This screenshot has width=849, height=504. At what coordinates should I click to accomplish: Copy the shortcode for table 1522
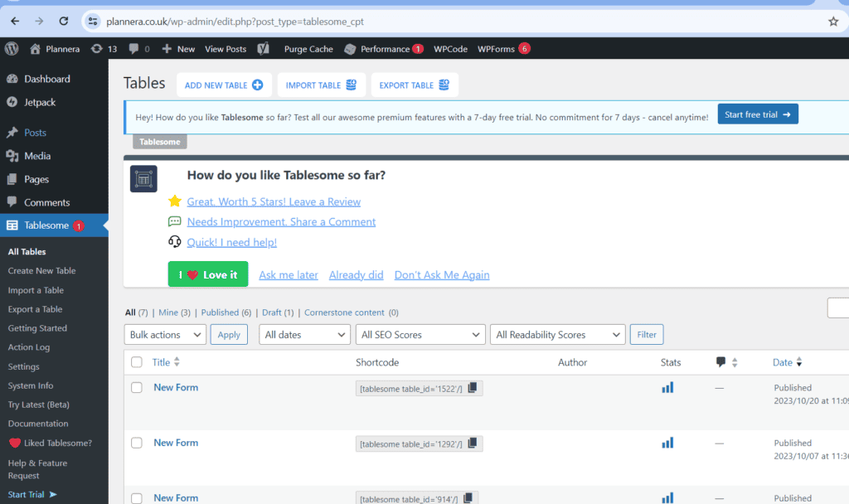(x=472, y=388)
